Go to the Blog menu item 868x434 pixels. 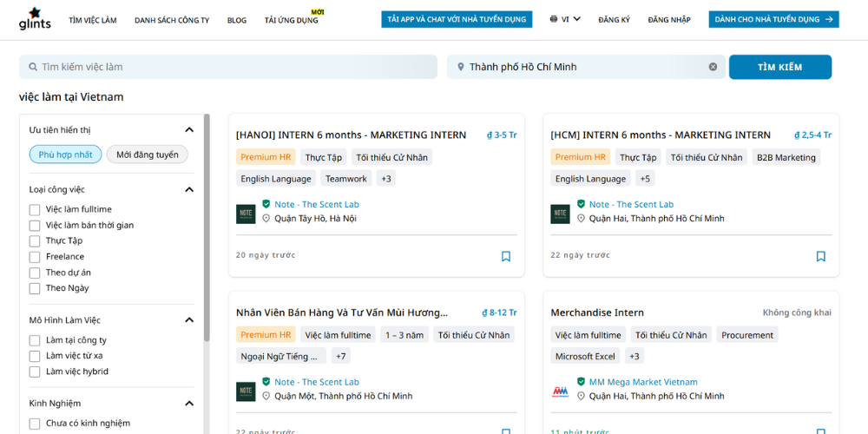(237, 21)
